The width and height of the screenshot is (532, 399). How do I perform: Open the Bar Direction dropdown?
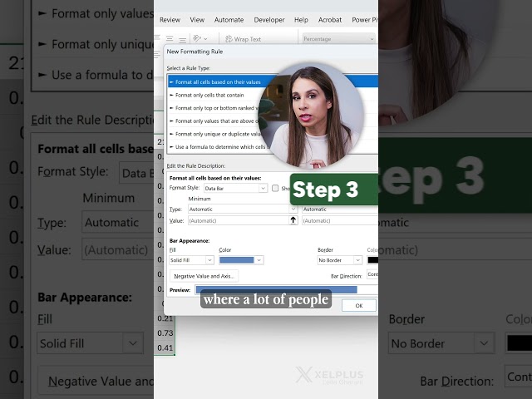(x=372, y=274)
